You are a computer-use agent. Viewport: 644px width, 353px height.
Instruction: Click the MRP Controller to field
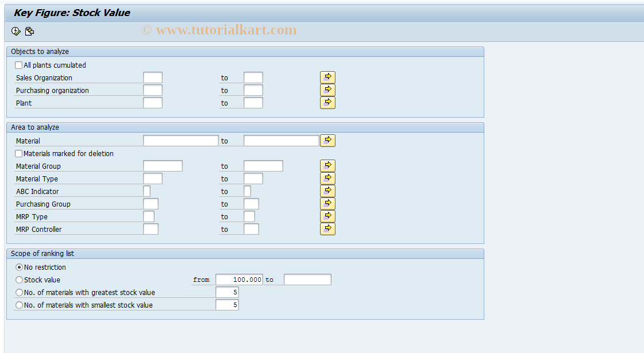pos(251,228)
